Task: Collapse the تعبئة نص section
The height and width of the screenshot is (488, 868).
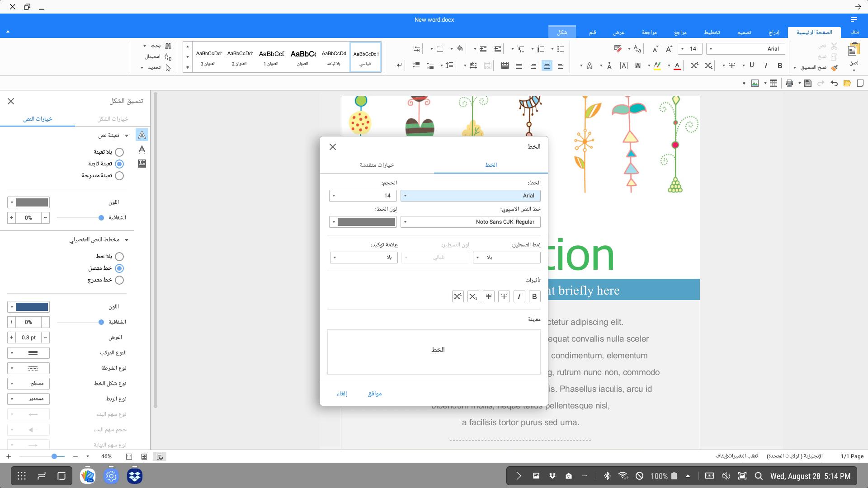Action: click(x=127, y=136)
